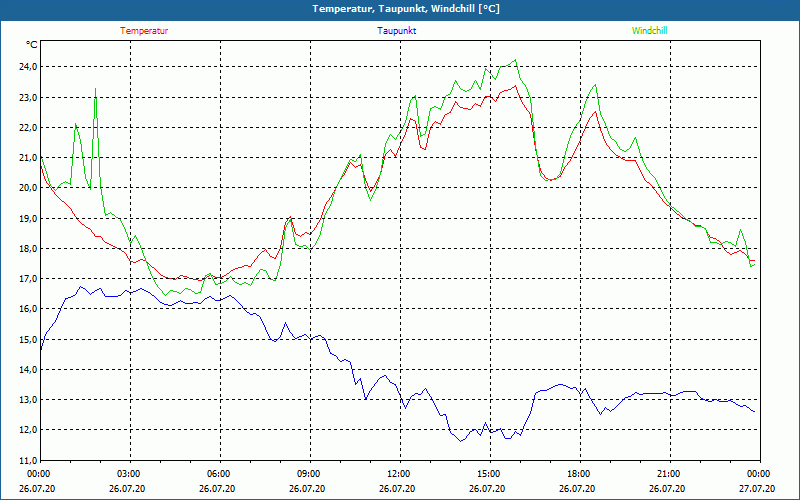Click the 03:00 time axis label
Image resolution: width=800 pixels, height=500 pixels.
[131, 474]
